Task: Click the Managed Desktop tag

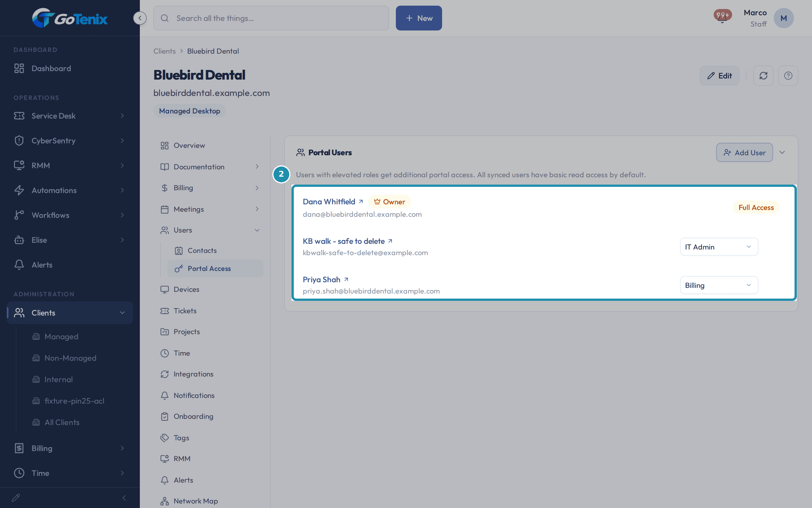Action: 189,111
